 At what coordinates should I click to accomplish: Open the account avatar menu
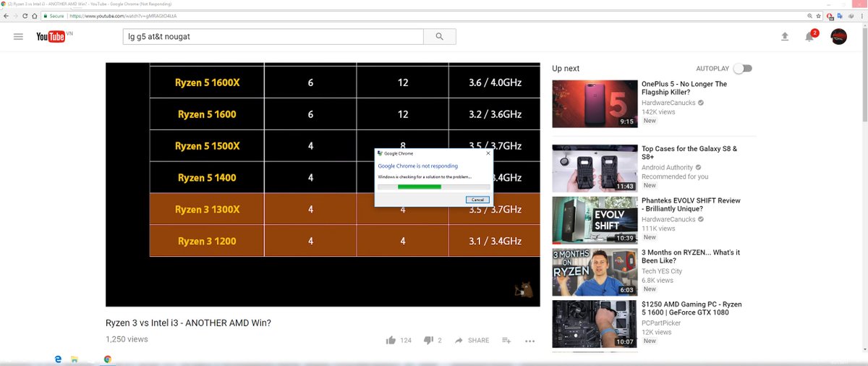[x=838, y=36]
